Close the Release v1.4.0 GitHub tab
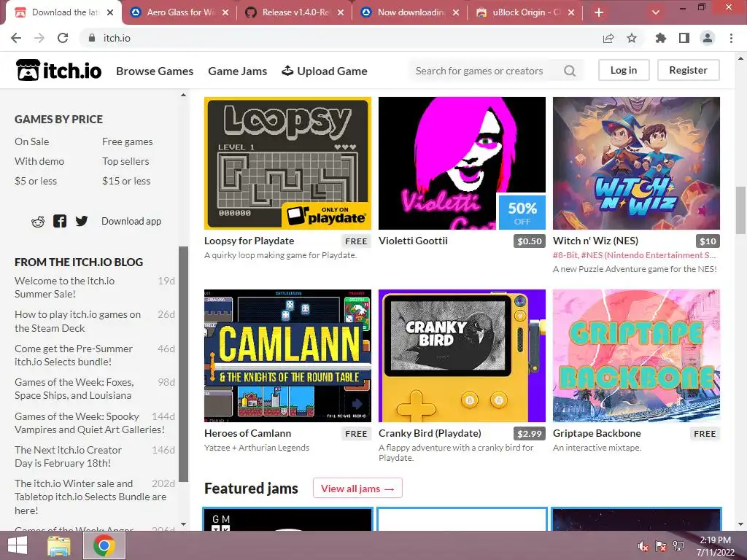This screenshot has height=560, width=747. pos(341,12)
